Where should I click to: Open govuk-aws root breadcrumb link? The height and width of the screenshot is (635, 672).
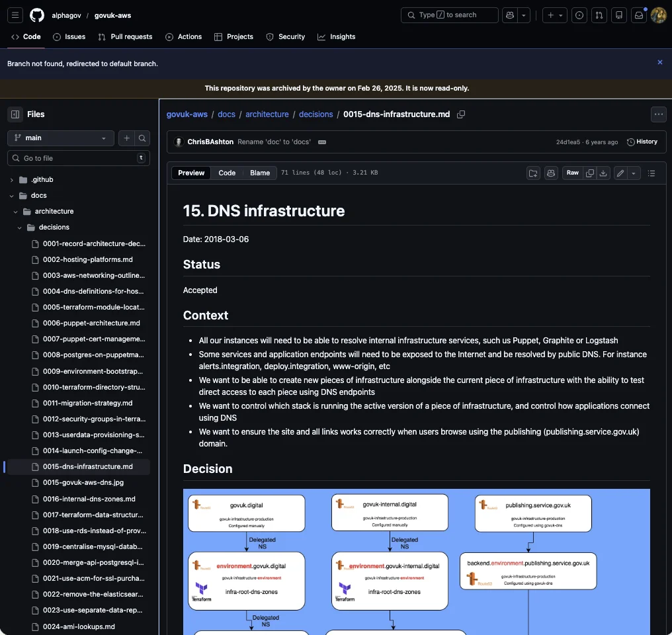187,114
